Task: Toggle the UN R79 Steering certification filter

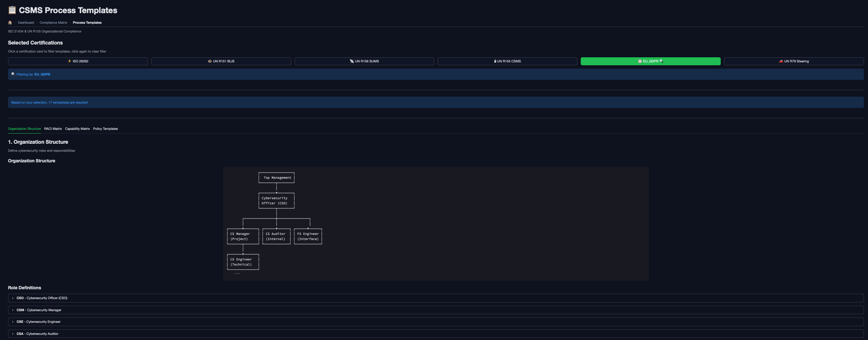Action: click(x=794, y=61)
